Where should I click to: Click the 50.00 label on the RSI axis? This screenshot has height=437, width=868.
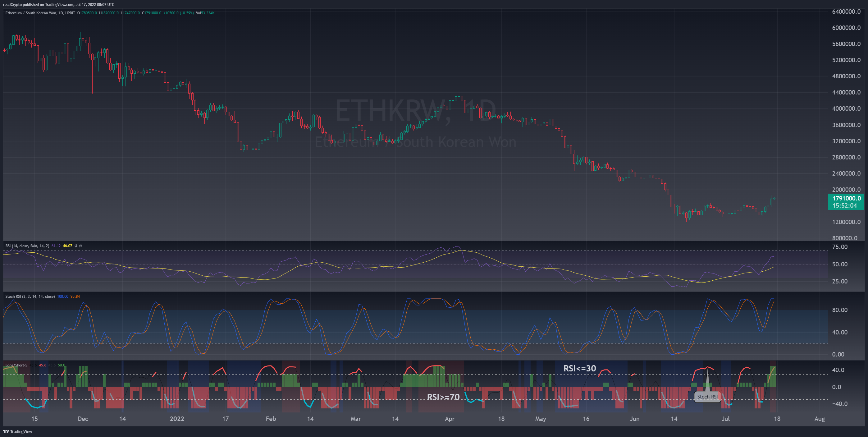pos(840,264)
